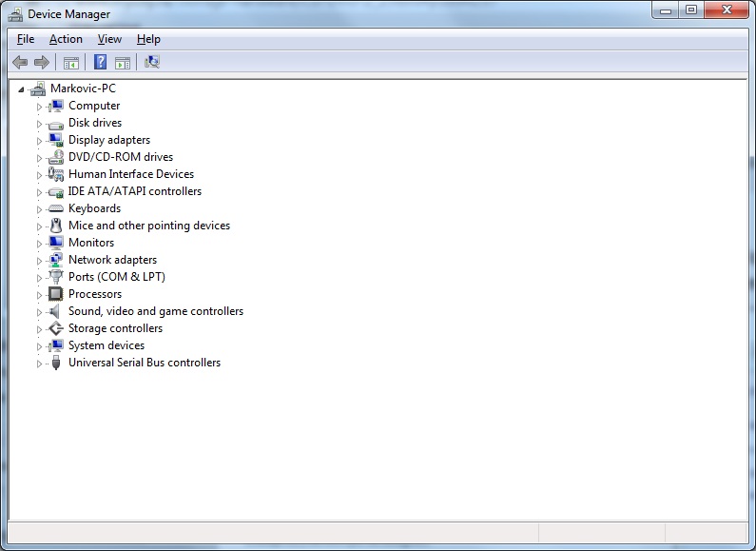Click the Disk drives icon

pyautogui.click(x=56, y=125)
